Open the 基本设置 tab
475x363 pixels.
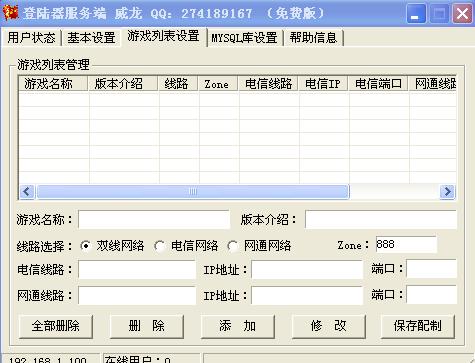(x=91, y=38)
